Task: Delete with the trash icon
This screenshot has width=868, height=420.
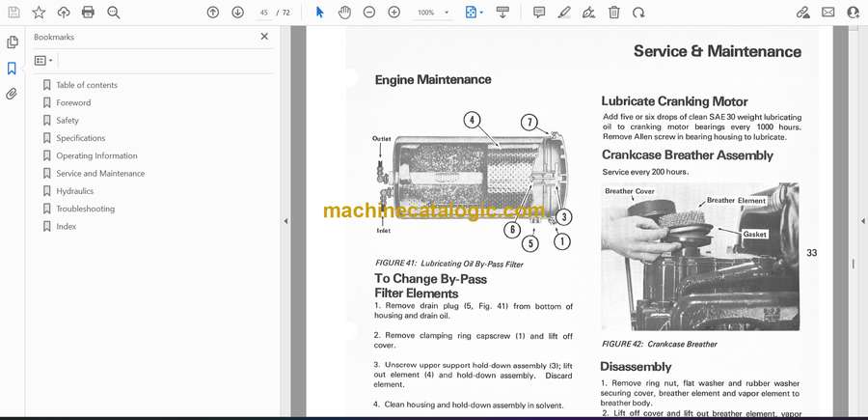Action: click(614, 13)
